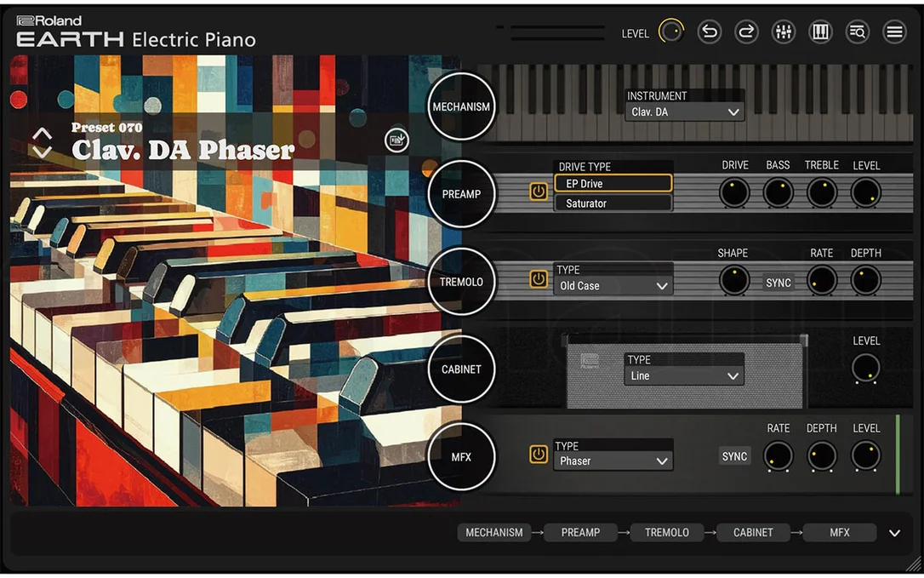Click the CABINET circle button
Viewport: 924px width, 578px height.
[461, 369]
